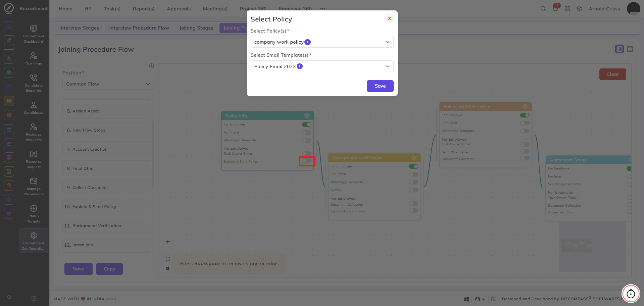Toggle Send Offer Letter switch
This screenshot has height=306, width=644.
point(525,151)
